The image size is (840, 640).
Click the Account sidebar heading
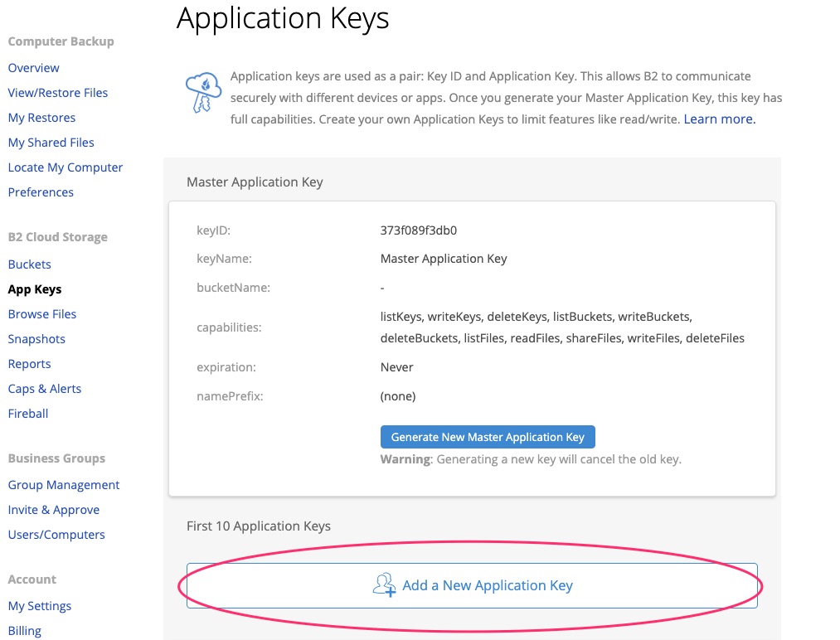[x=32, y=579]
